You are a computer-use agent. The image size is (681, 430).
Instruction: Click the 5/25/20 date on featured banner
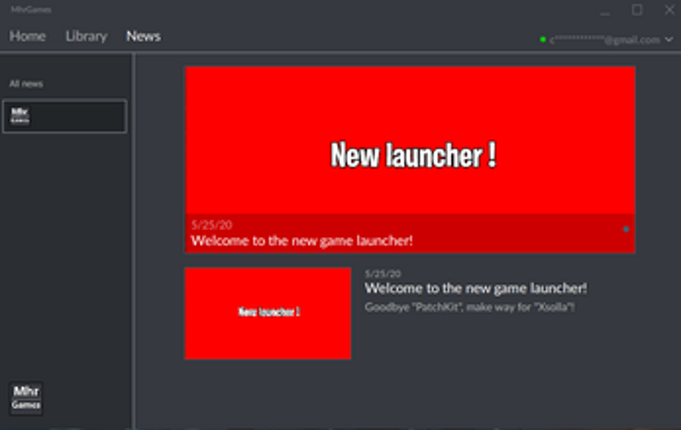tap(208, 226)
